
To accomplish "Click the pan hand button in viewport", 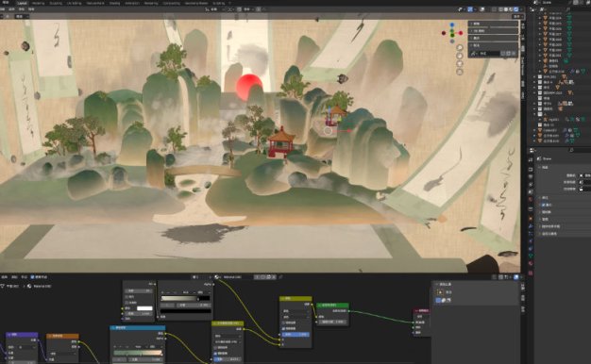I will click(x=460, y=56).
